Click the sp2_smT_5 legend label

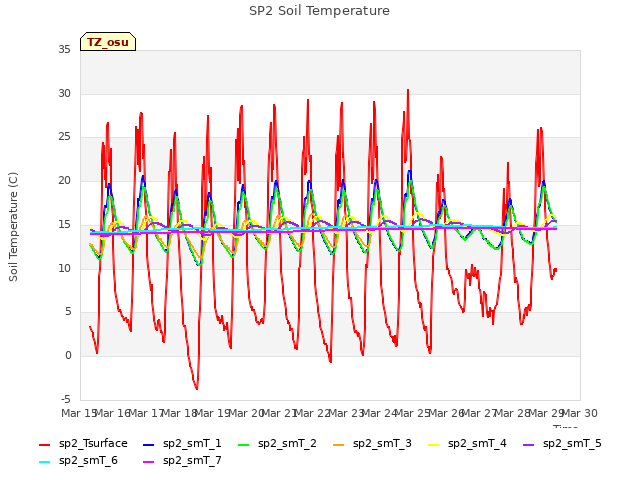pyautogui.click(x=572, y=443)
